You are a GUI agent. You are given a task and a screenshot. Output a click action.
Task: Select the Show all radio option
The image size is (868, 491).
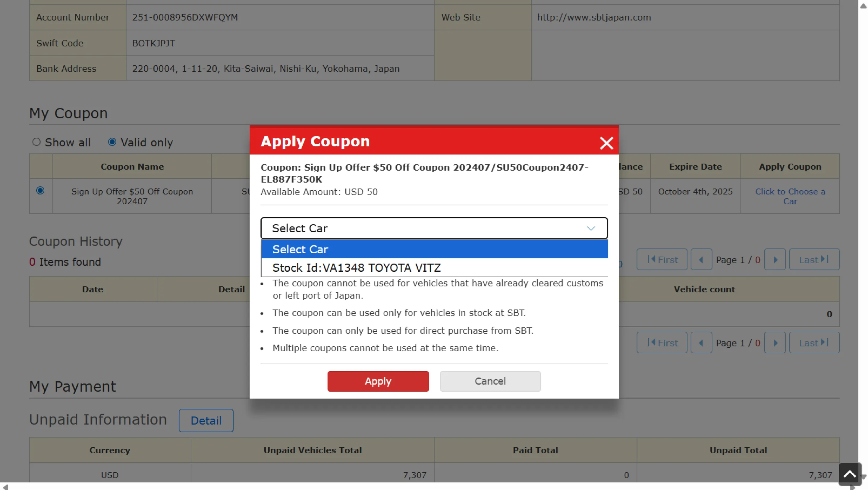coord(36,142)
